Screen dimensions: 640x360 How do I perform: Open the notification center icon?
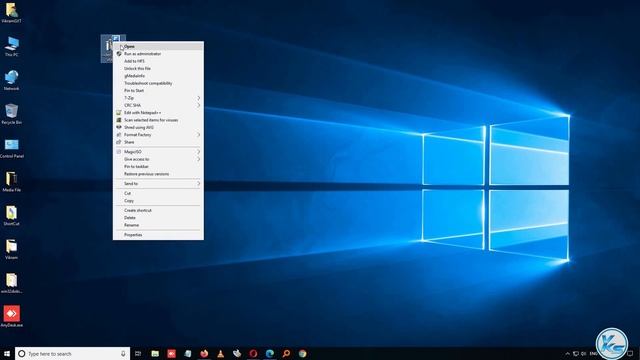[x=630, y=353]
